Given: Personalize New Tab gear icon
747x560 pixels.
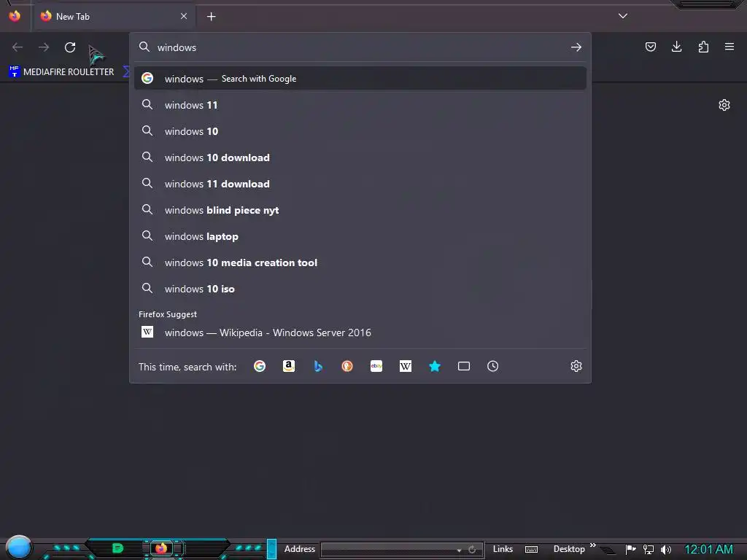Looking at the screenshot, I should [724, 105].
